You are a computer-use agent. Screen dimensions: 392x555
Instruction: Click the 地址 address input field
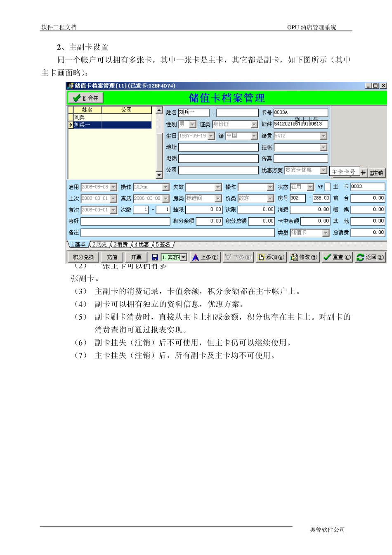pyautogui.click(x=218, y=147)
